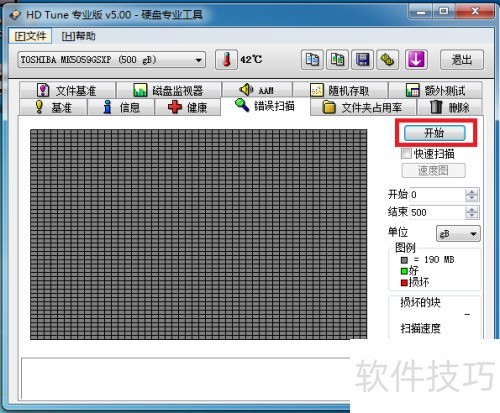This screenshot has width=500, height=413.
Task: Enable the 快速扫描 checkbox
Action: coord(406,154)
